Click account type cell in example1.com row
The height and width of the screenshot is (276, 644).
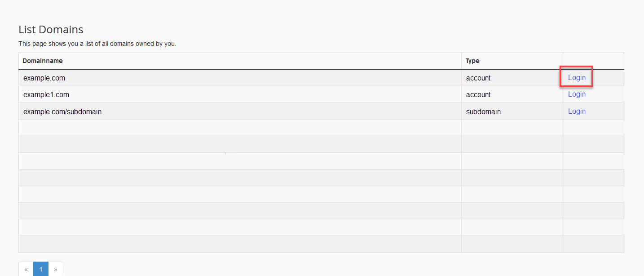[478, 95]
